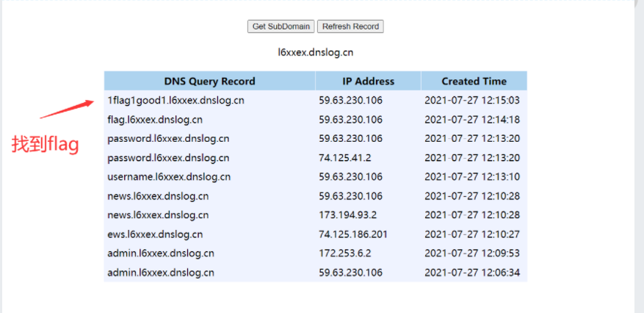Click the red arrow annotation

click(68, 108)
